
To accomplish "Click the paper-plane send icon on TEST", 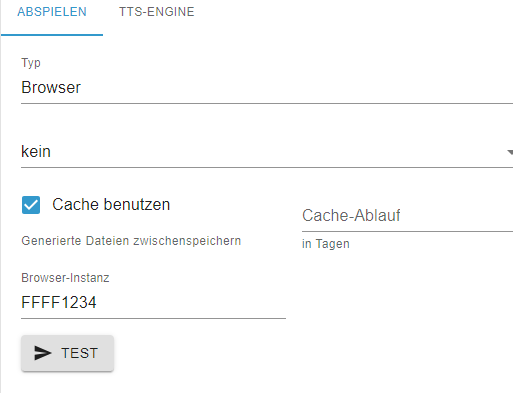I will pyautogui.click(x=43, y=353).
